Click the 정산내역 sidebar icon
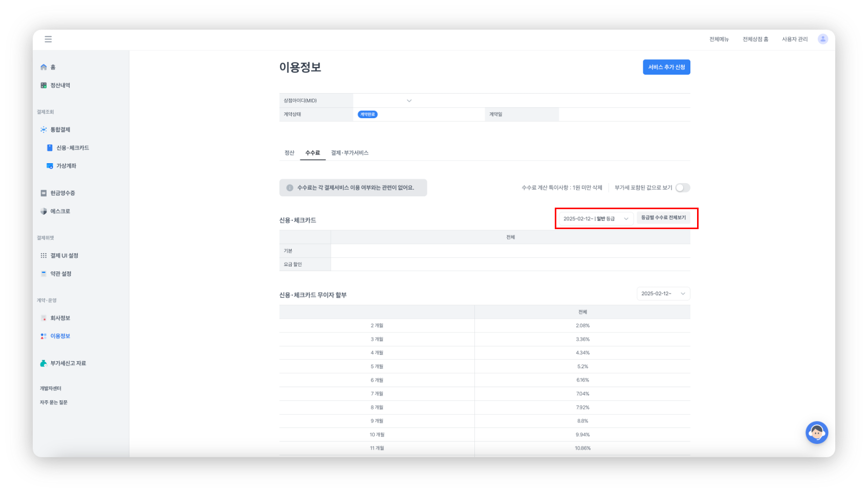Image resolution: width=868 pixels, height=493 pixels. tap(44, 85)
